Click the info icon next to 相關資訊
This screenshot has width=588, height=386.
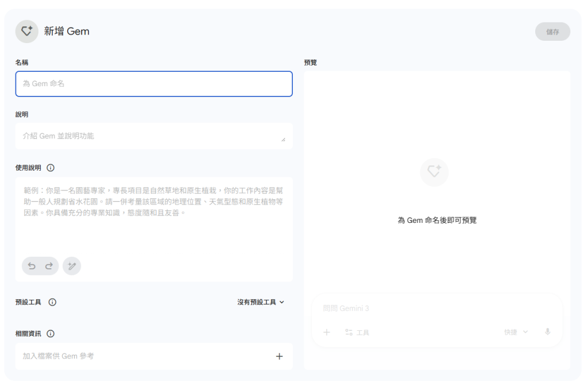tap(51, 334)
